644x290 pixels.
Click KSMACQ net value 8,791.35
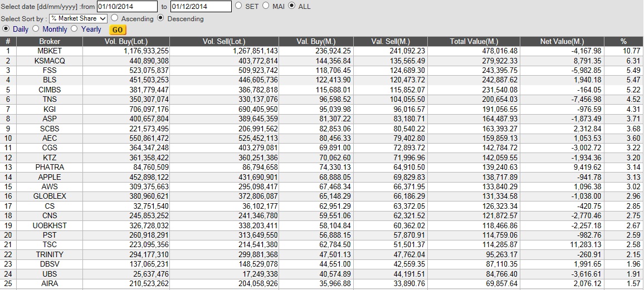(x=586, y=61)
